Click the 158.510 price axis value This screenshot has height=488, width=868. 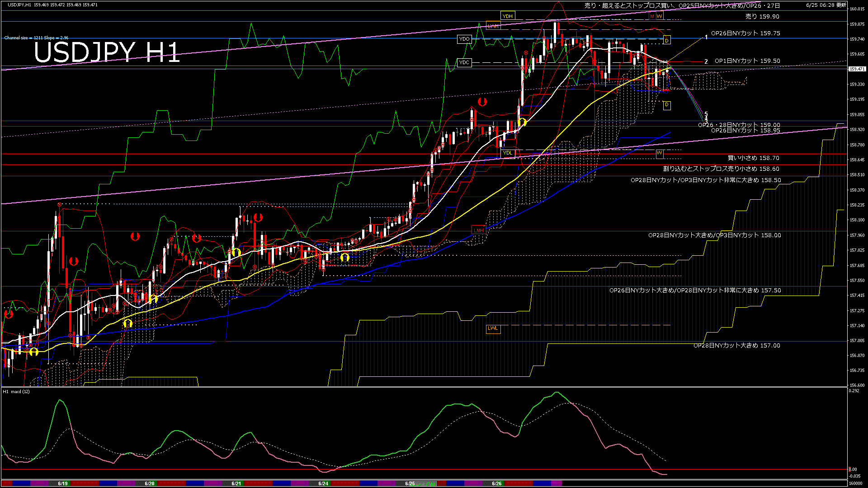pos(857,175)
